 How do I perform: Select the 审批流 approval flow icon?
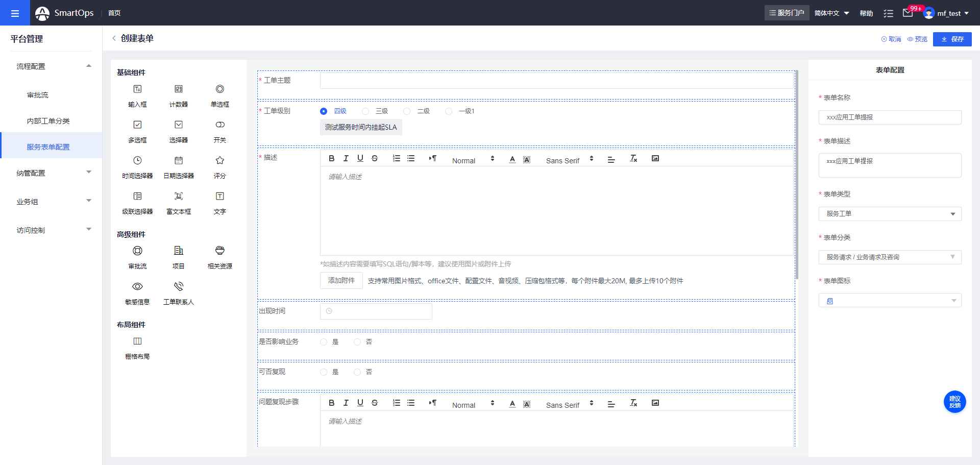[137, 251]
